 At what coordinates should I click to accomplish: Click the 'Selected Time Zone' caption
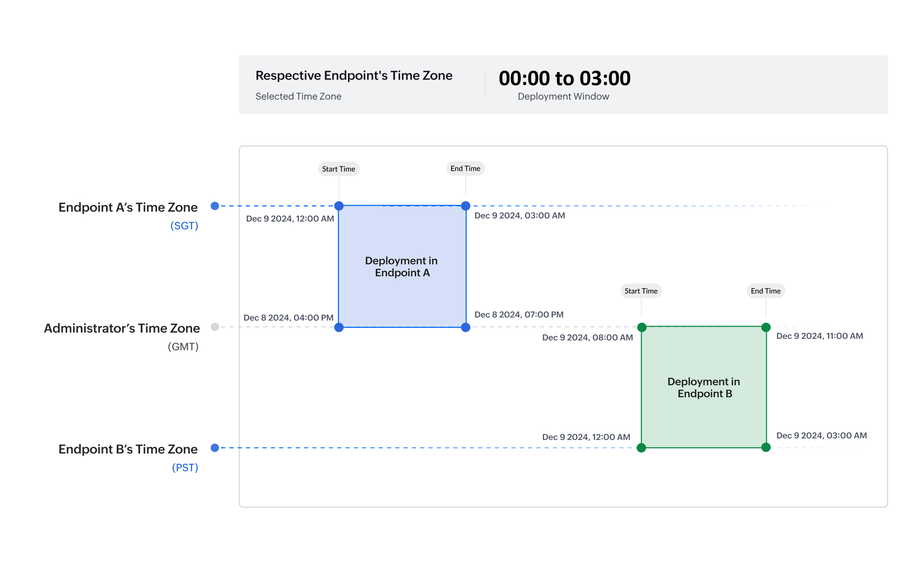[298, 96]
